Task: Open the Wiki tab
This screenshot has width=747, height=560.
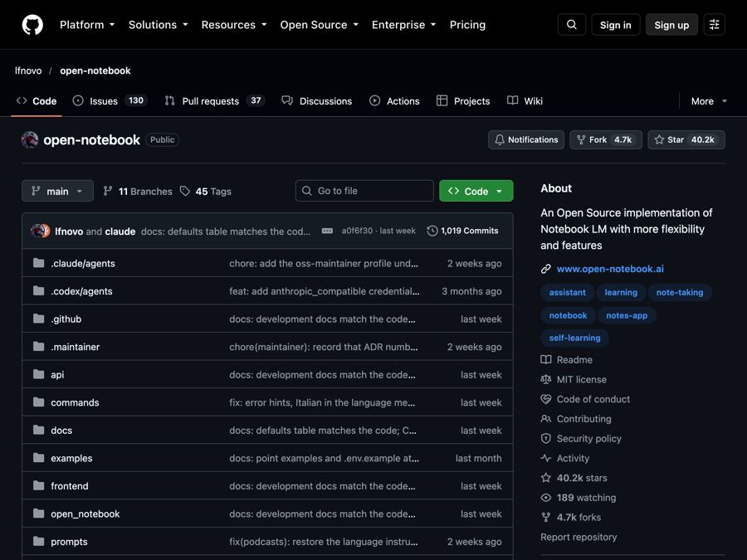Action: (x=525, y=101)
